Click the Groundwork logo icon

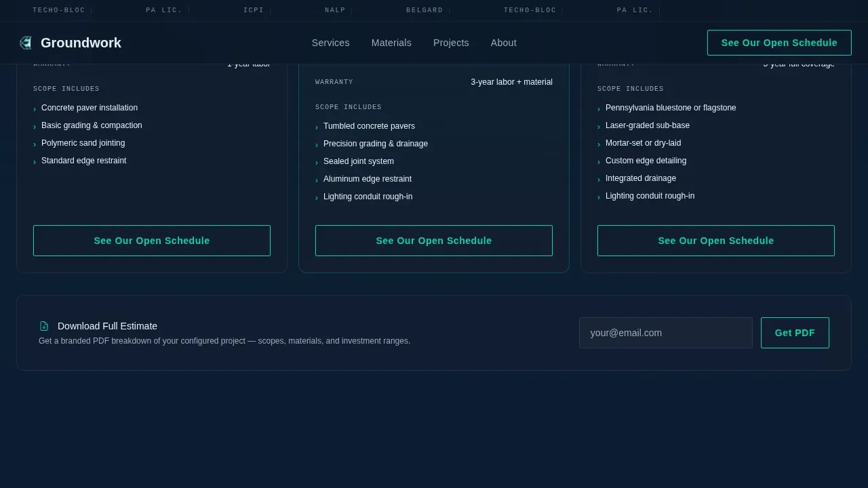[x=26, y=43]
